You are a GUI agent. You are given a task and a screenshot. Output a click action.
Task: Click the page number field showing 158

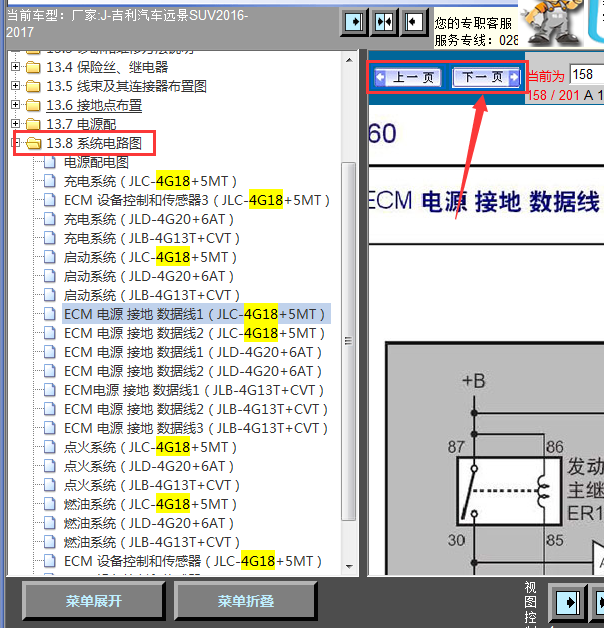click(x=586, y=74)
